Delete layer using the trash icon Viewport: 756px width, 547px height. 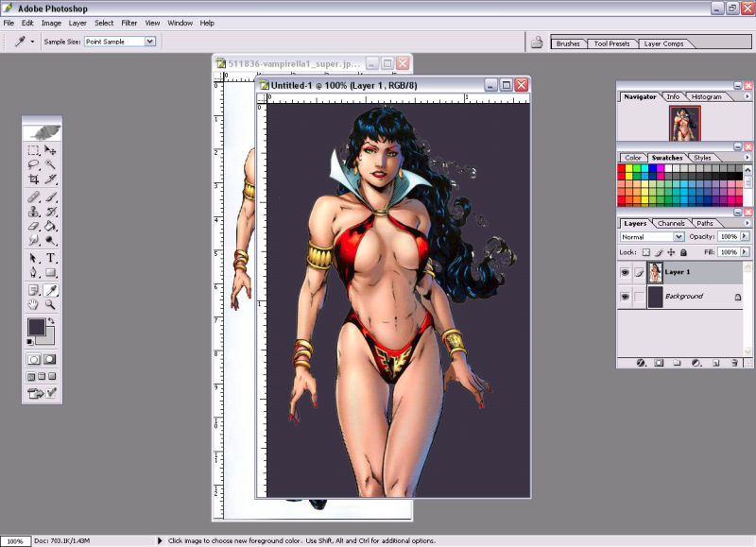[x=734, y=363]
